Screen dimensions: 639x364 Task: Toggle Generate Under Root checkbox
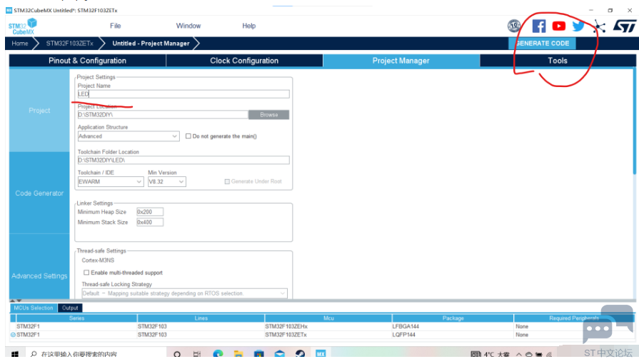[x=227, y=181]
